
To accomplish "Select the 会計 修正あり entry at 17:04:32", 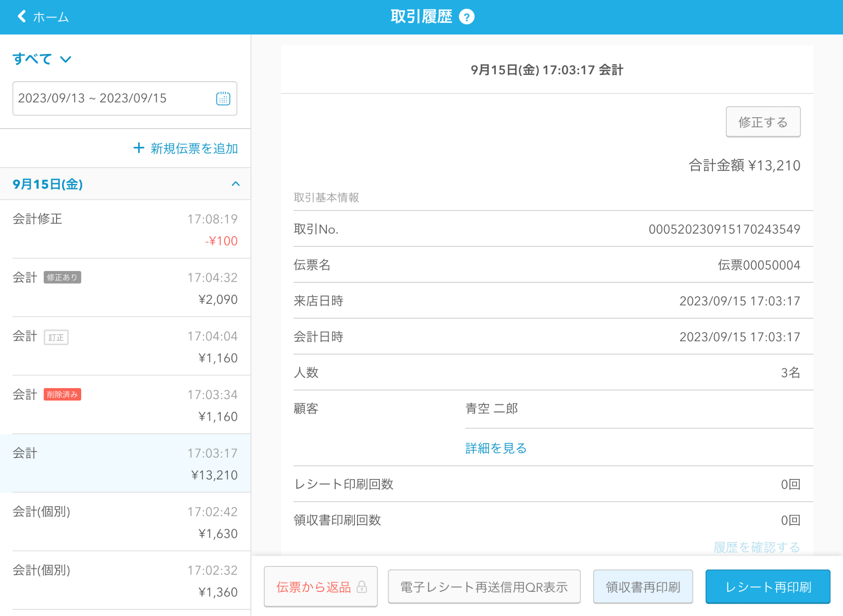I will [x=124, y=288].
